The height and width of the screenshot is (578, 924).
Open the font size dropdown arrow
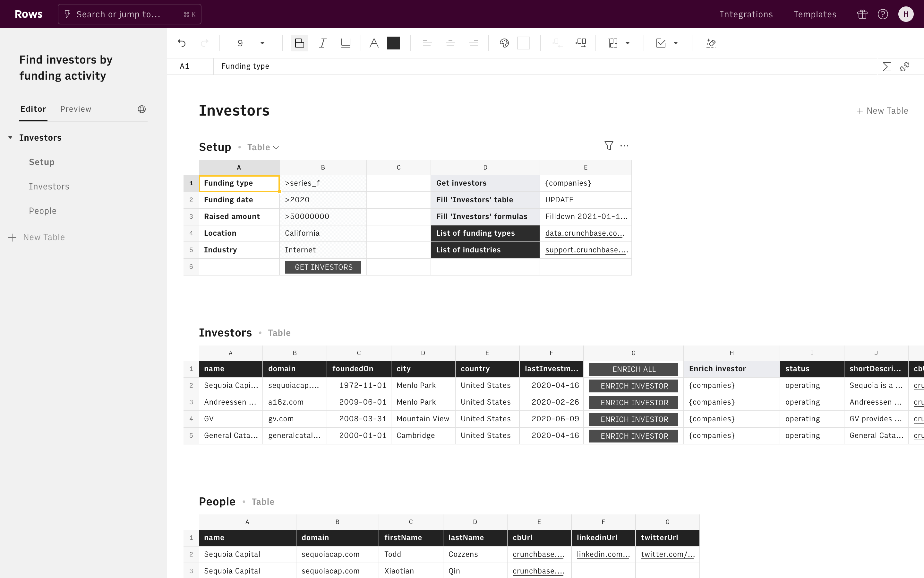pos(262,43)
